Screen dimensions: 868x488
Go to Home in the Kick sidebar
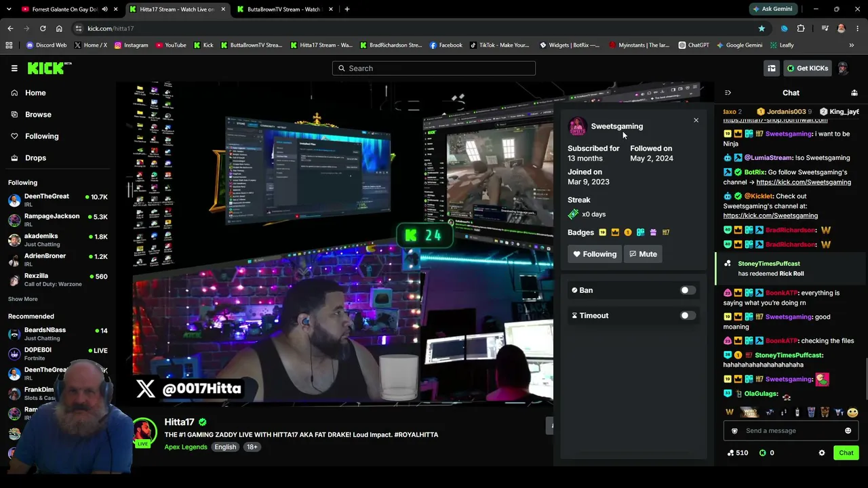tap(35, 93)
